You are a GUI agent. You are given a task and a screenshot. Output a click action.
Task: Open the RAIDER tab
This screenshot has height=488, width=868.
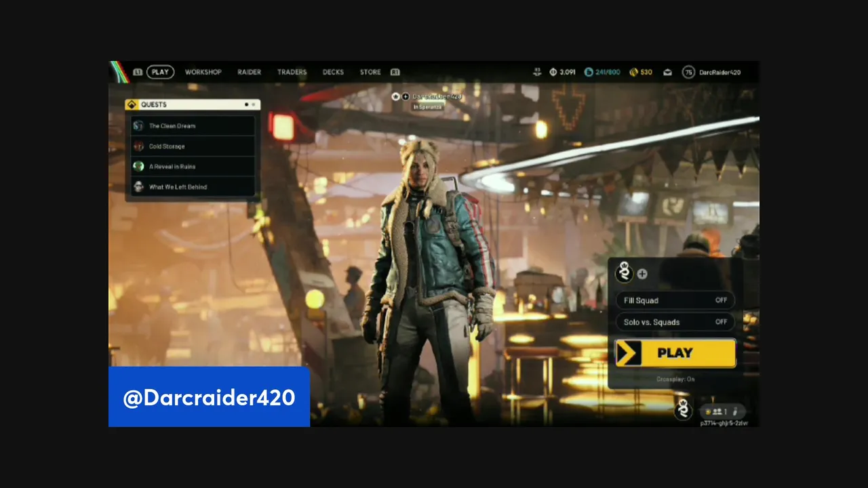pyautogui.click(x=249, y=72)
